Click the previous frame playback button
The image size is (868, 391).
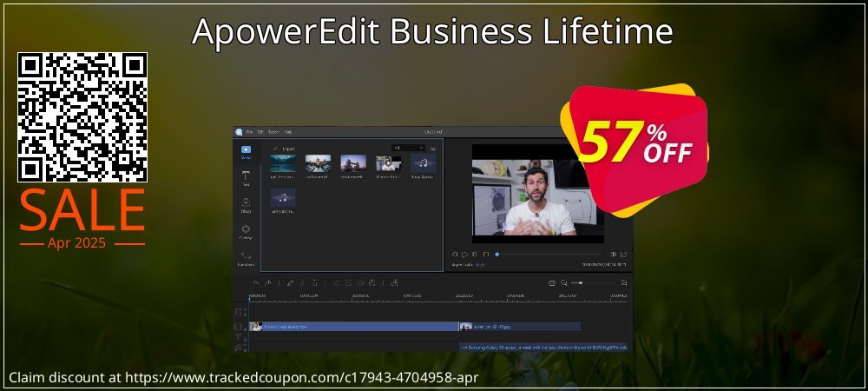tap(455, 255)
